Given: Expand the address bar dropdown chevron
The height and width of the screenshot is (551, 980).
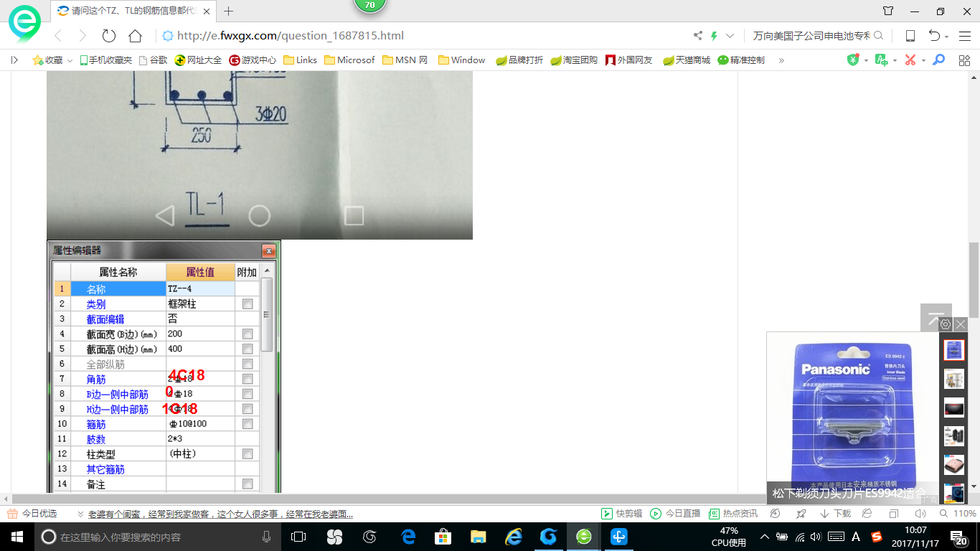Looking at the screenshot, I should (730, 36).
